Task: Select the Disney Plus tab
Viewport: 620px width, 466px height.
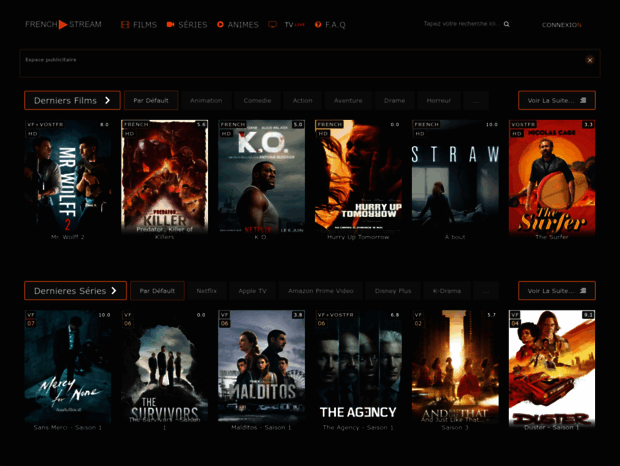Action: [393, 291]
